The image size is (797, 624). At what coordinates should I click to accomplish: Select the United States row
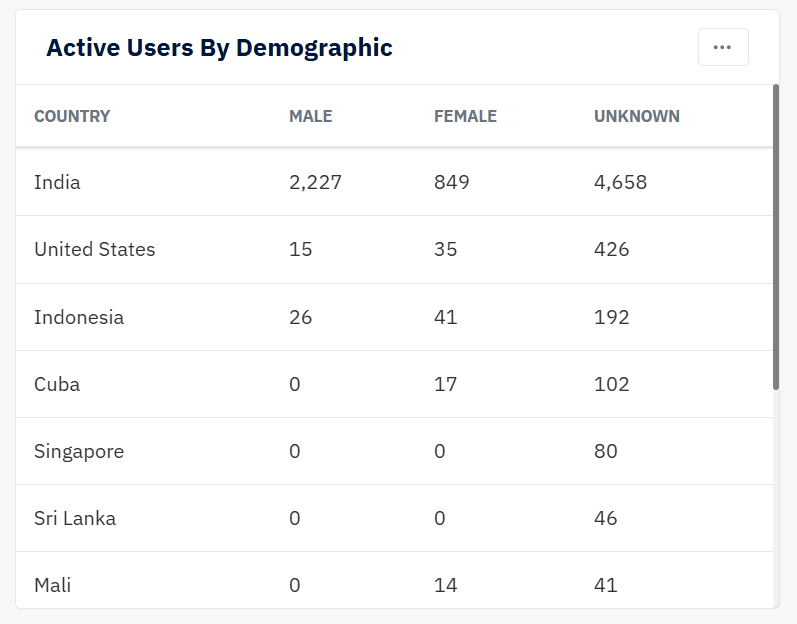click(x=94, y=249)
